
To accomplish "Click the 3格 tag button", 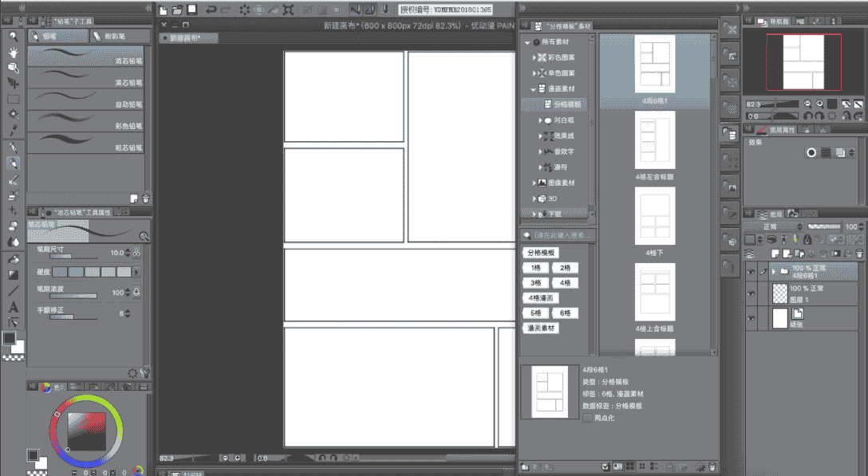I will (x=536, y=283).
